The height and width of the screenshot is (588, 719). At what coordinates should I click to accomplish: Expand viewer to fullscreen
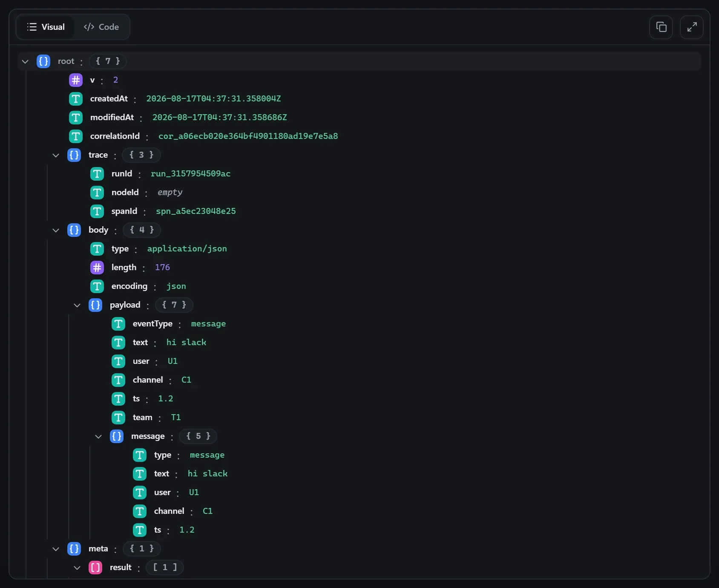click(692, 27)
